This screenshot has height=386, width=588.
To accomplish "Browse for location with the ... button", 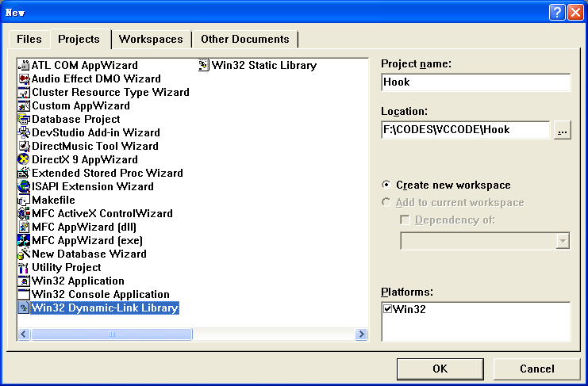I will [562, 130].
